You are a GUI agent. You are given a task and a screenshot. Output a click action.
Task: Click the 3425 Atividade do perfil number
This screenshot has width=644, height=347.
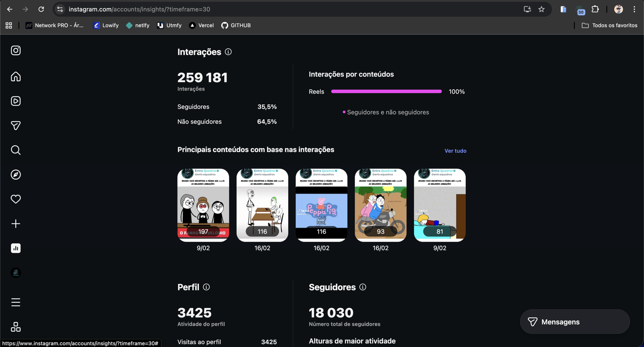[x=194, y=313]
